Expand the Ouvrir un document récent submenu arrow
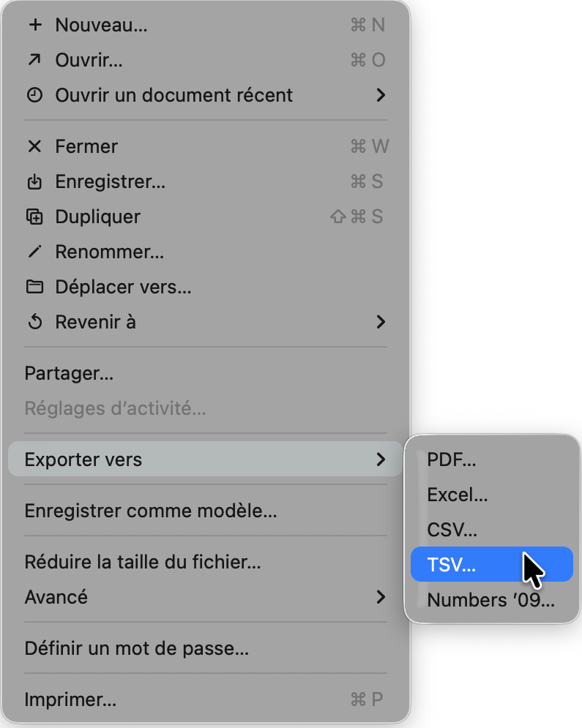Screen dimensions: 582x728 click(380, 95)
